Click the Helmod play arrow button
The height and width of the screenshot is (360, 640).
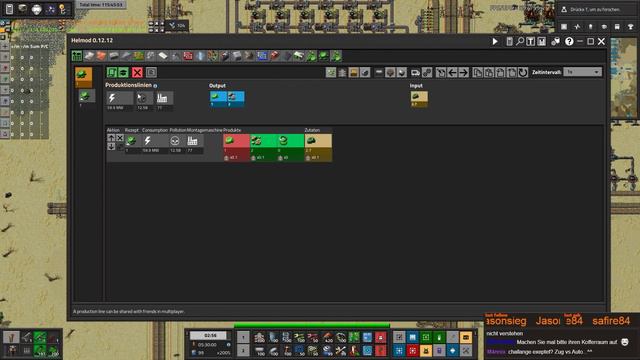click(495, 41)
